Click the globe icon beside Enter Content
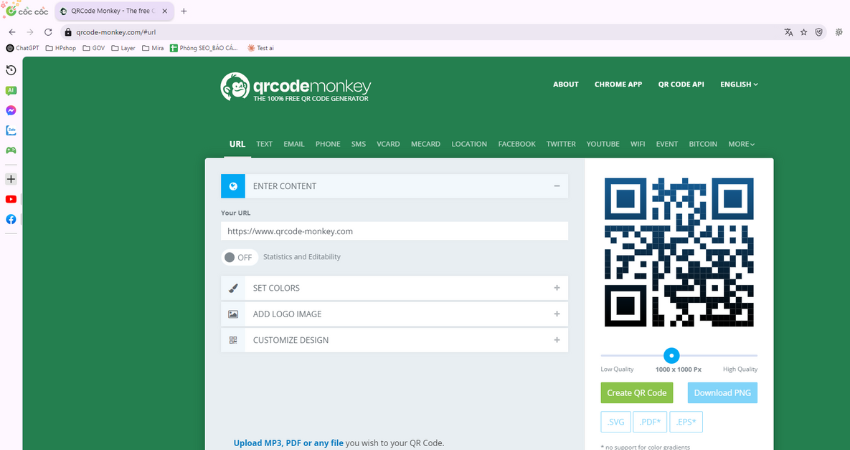The width and height of the screenshot is (850, 450). coord(233,186)
